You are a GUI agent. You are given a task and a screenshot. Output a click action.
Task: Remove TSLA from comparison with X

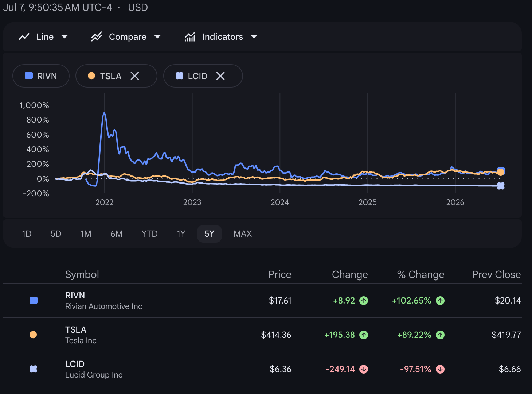point(135,76)
